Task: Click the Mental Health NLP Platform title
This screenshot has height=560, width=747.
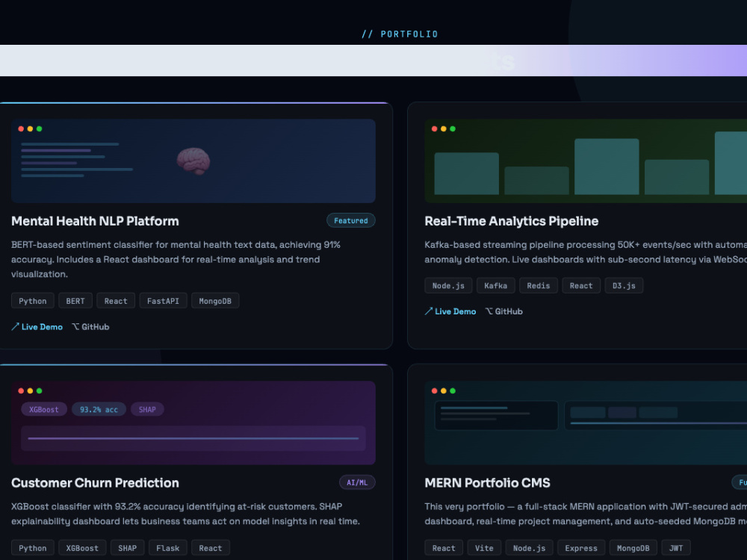Action: [96, 221]
